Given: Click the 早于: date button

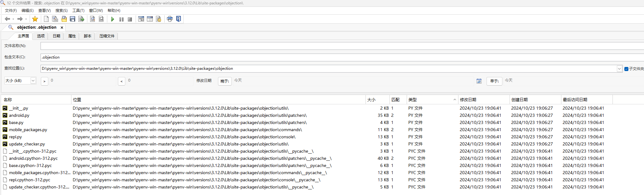Looking at the screenshot, I should click(494, 81).
